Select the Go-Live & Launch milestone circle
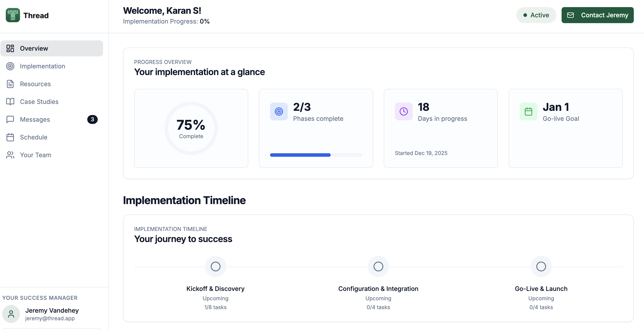 [541, 266]
